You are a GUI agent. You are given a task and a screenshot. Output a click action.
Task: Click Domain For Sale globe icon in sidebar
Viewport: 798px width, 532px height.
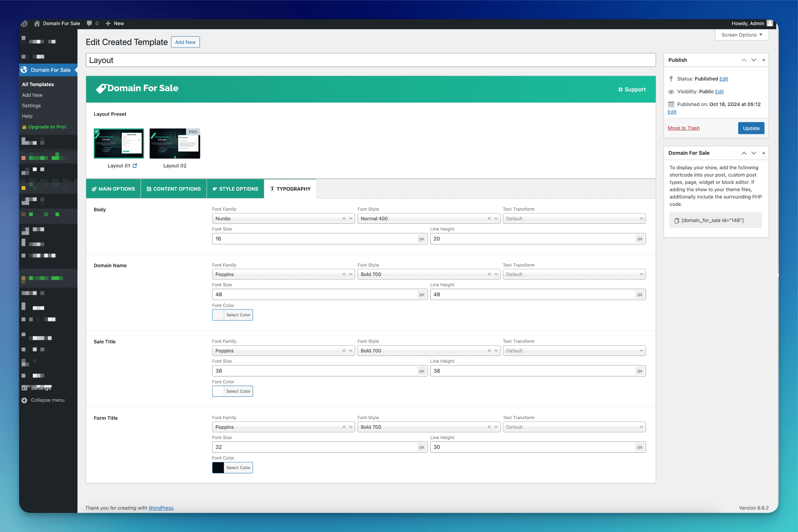[24, 70]
